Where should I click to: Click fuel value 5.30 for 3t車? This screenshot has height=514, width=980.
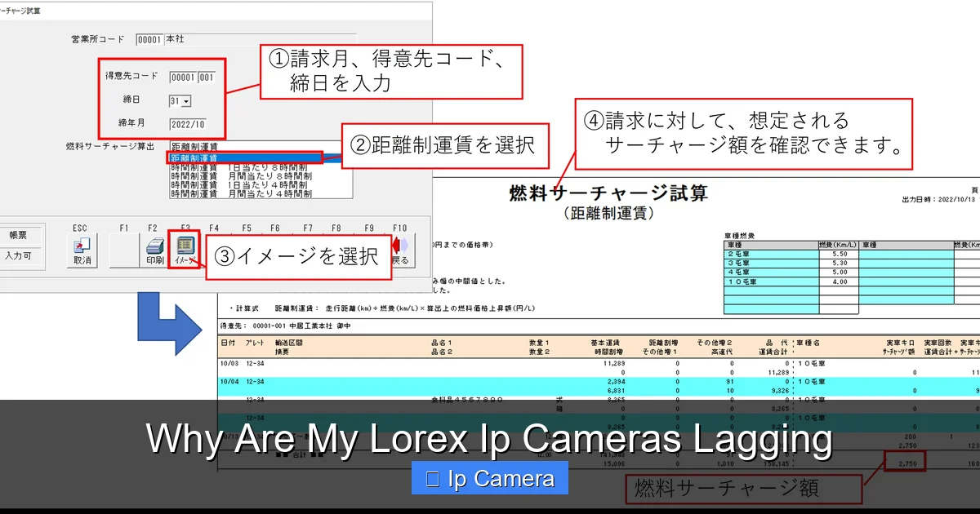point(838,264)
